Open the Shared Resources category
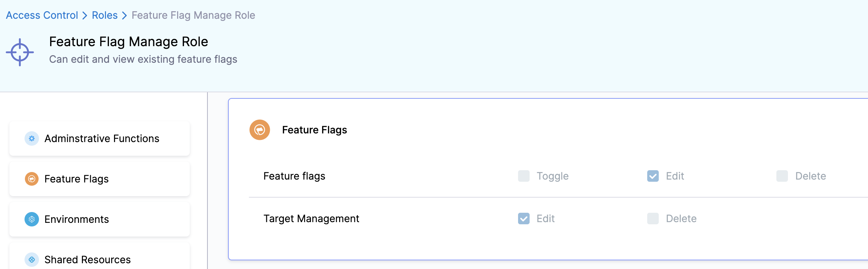868x269 pixels. pyautogui.click(x=87, y=259)
